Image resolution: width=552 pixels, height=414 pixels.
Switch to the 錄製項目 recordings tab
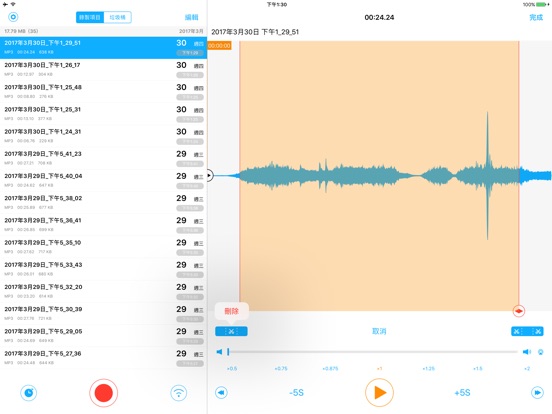point(90,17)
